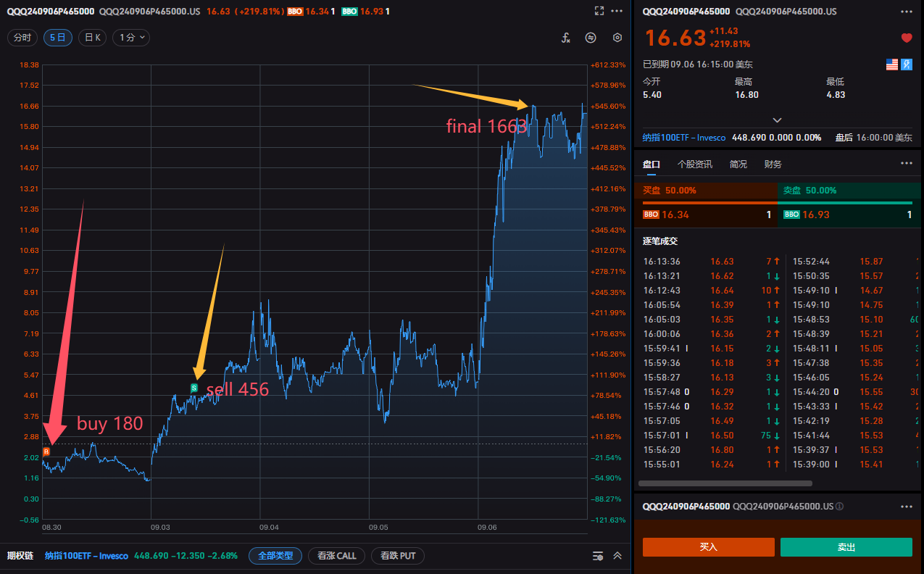Select the 全部类型 option type filter
This screenshot has height=574, width=924.
coord(275,556)
